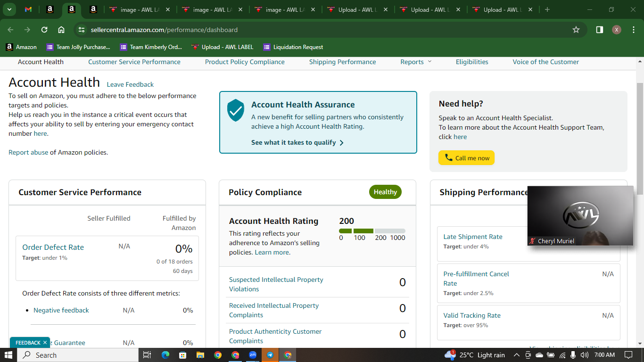The image size is (644, 362).
Task: Close the FEEDBACK tab with its X
Action: [45, 343]
